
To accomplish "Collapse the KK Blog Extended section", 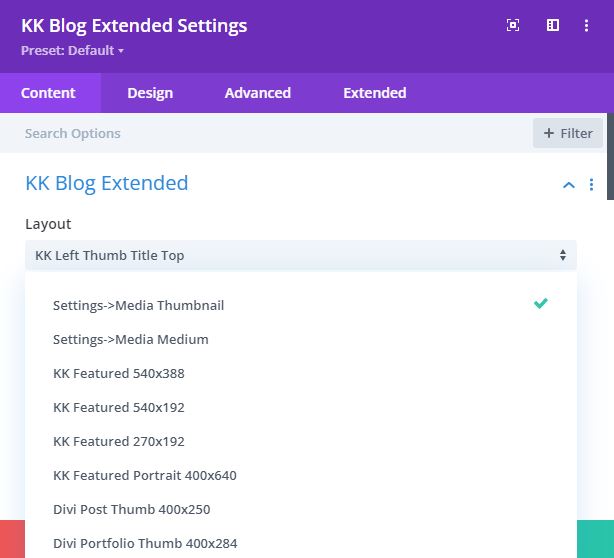I will click(x=569, y=185).
